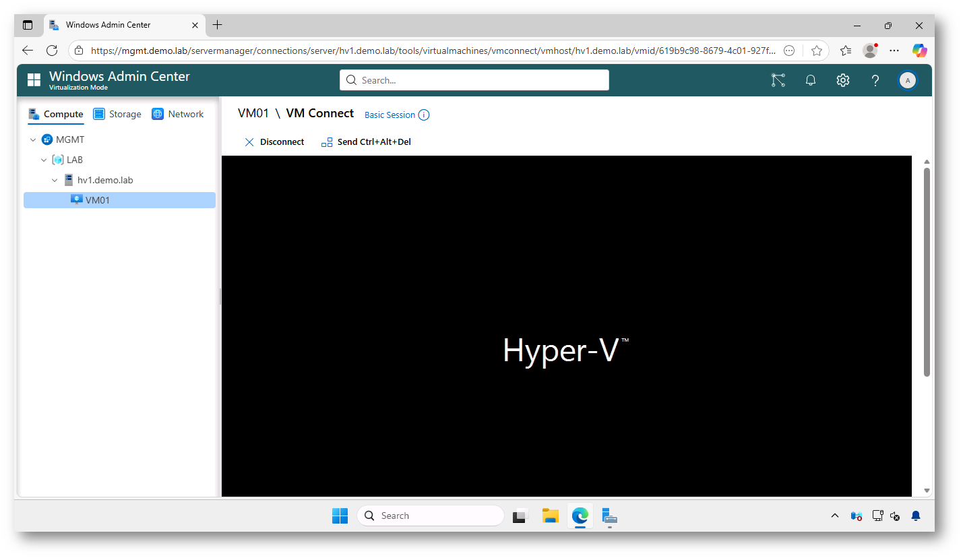The width and height of the screenshot is (963, 560).
Task: Click the muted volume icon in system tray
Action: [x=895, y=516]
